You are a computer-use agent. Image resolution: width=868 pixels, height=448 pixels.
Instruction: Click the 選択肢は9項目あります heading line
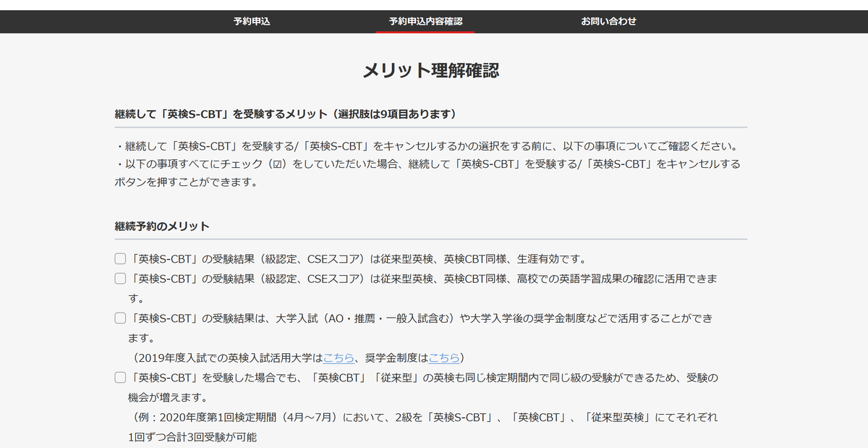[x=285, y=114]
